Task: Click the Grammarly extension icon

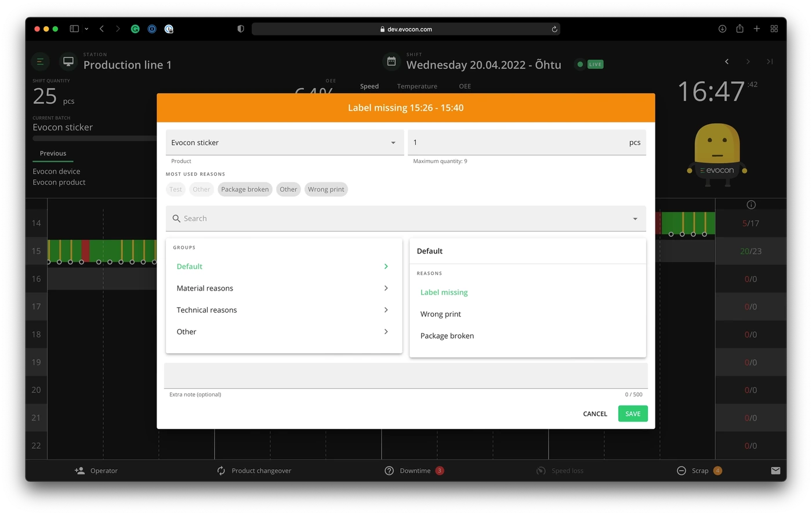Action: click(135, 28)
